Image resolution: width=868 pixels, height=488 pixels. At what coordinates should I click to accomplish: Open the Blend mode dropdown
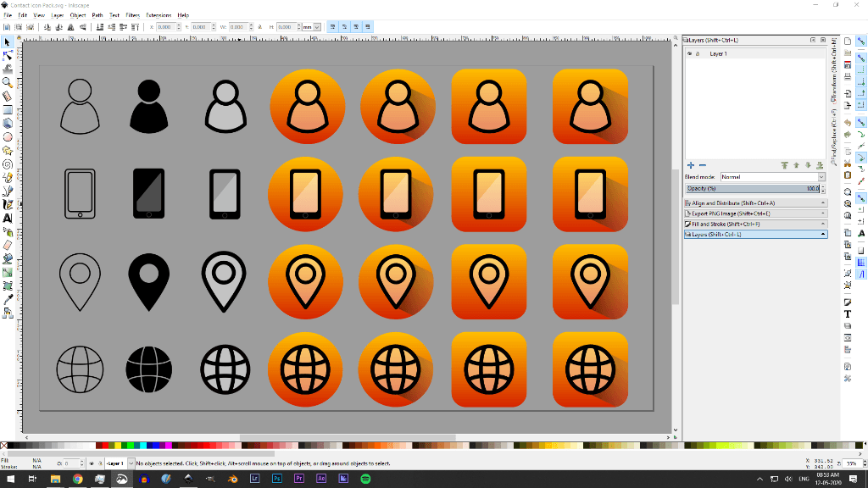821,177
